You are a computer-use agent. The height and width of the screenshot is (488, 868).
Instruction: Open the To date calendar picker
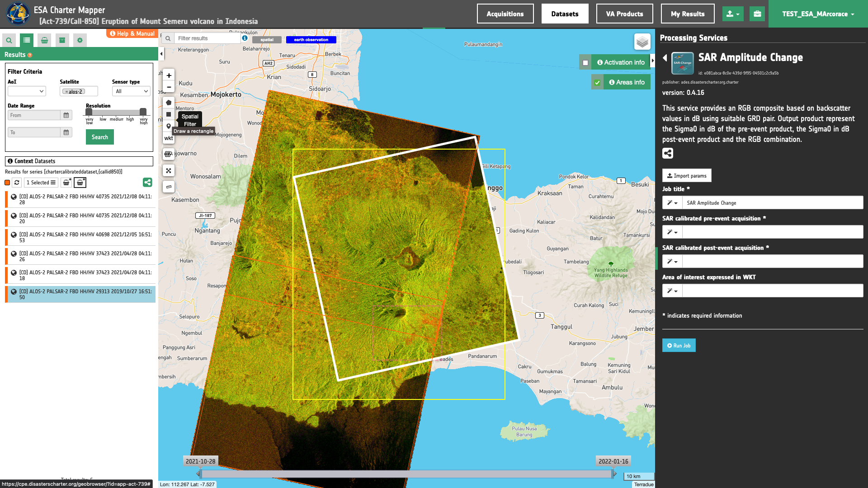coord(66,132)
